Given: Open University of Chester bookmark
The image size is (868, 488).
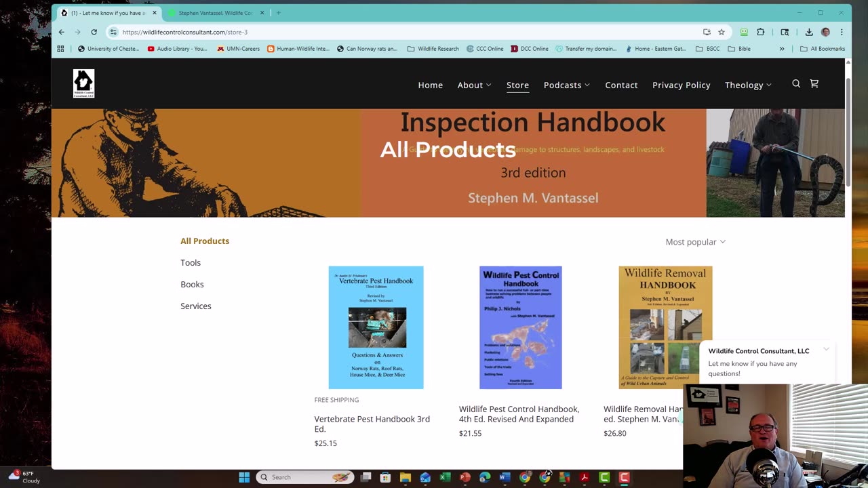Looking at the screenshot, I should pyautogui.click(x=108, y=49).
